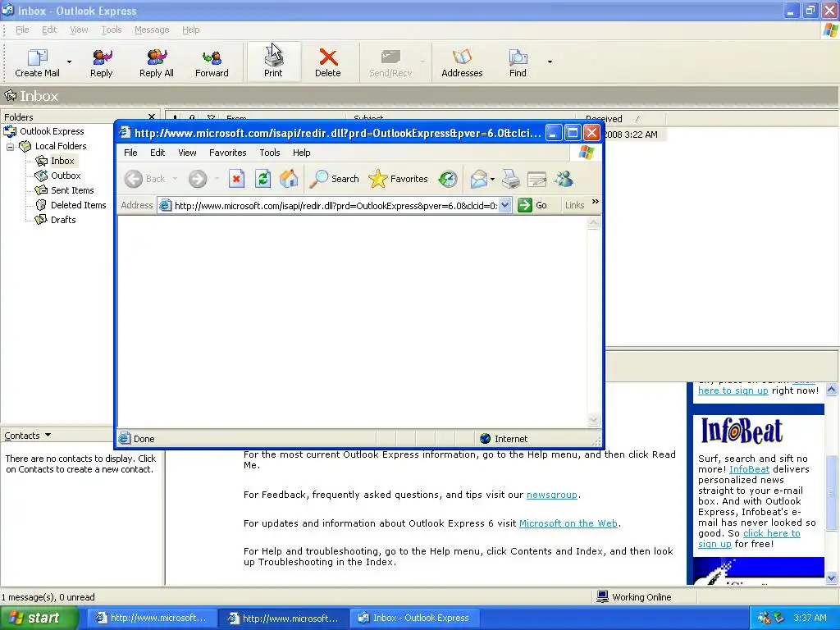The width and height of the screenshot is (840, 630).
Task: Click the Inbox folder banner icon
Action: (10, 96)
